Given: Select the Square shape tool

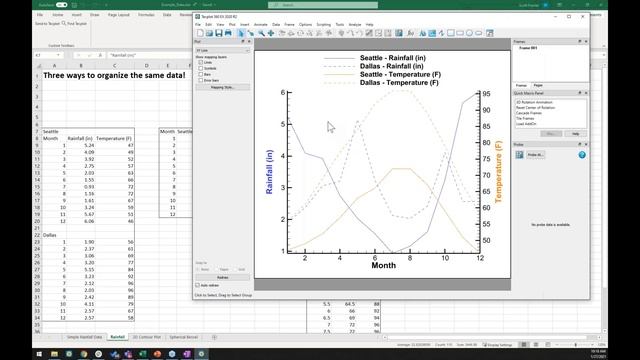Looking at the screenshot, I should click(451, 33).
